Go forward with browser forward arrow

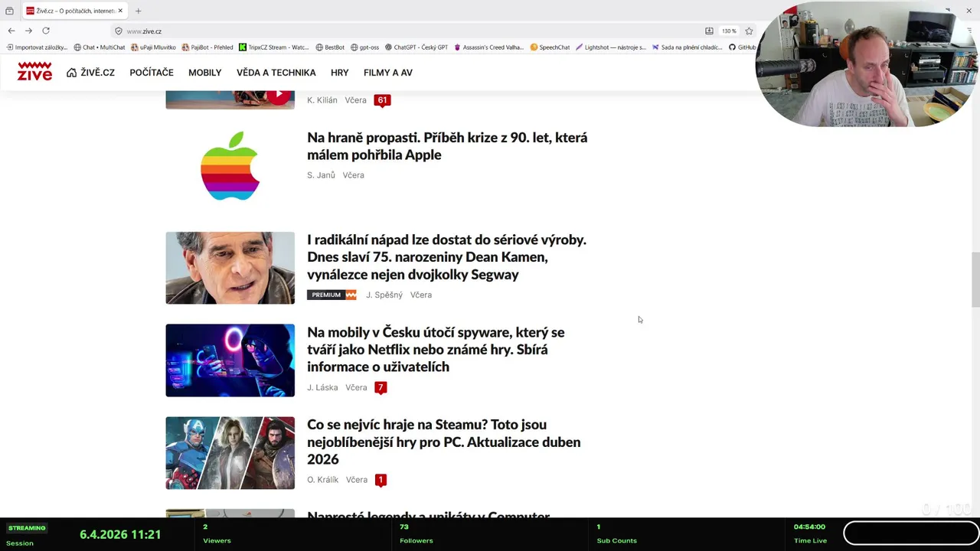tap(28, 31)
